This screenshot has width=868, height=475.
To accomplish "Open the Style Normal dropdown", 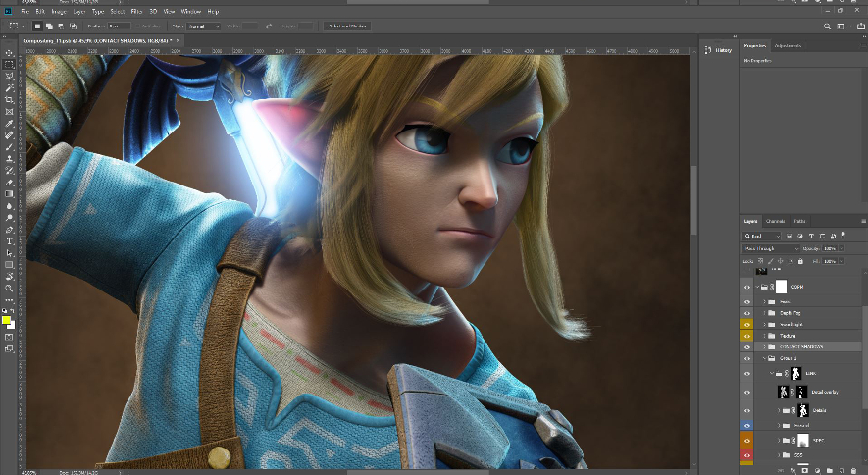I will 204,26.
